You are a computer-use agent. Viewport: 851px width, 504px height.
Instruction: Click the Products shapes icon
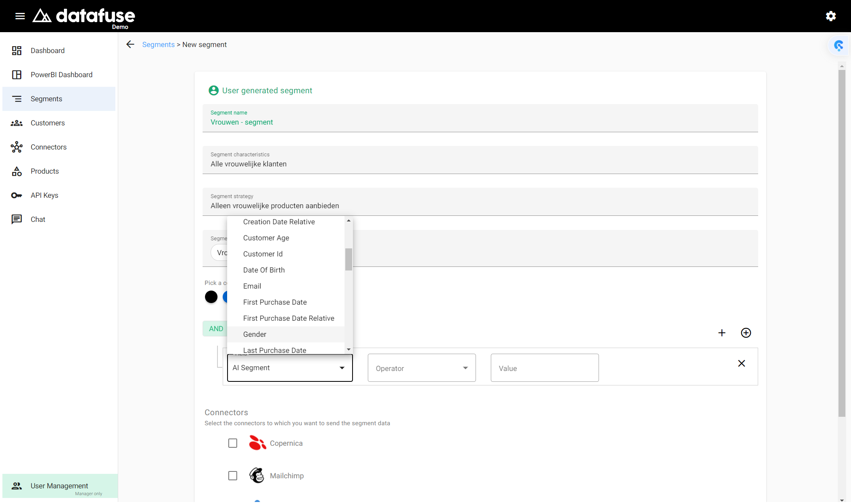tap(16, 171)
